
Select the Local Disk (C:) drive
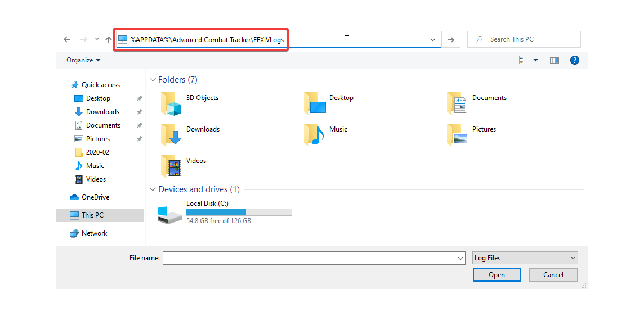[225, 212]
